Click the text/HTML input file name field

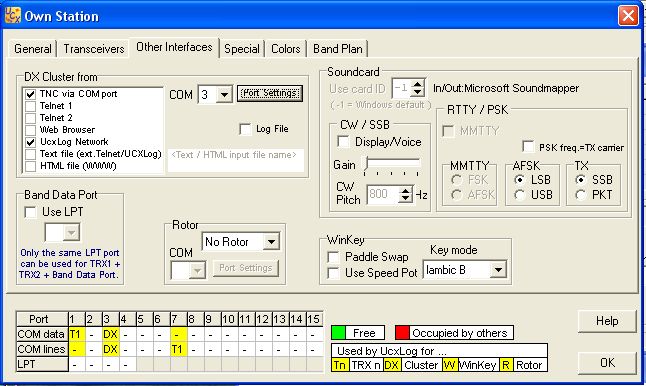click(x=236, y=160)
